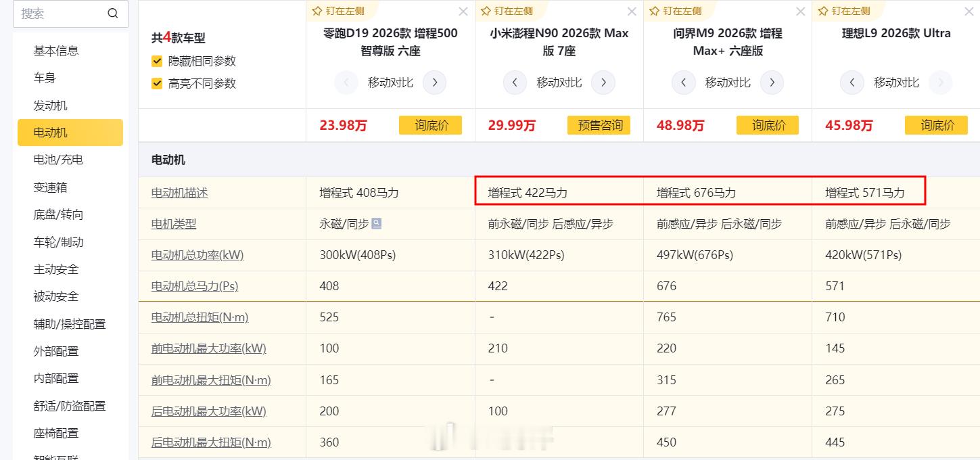Click price 29.99万 for 小米澎程N90
Screen dimensions: 980x460
[x=512, y=126]
